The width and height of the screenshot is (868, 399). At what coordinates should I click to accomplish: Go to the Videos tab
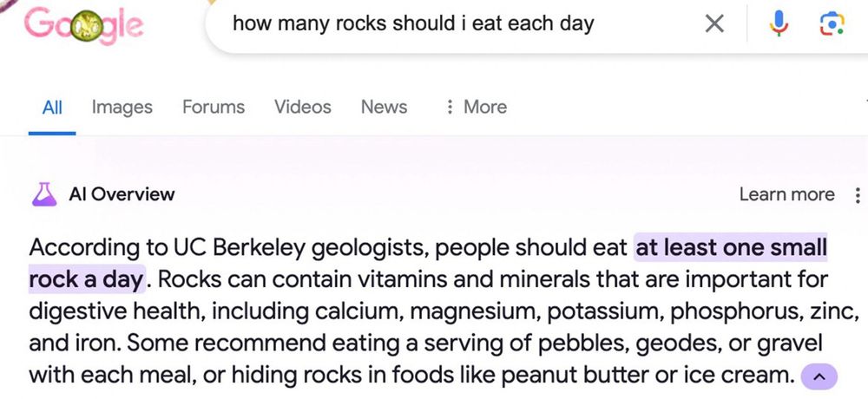point(302,107)
